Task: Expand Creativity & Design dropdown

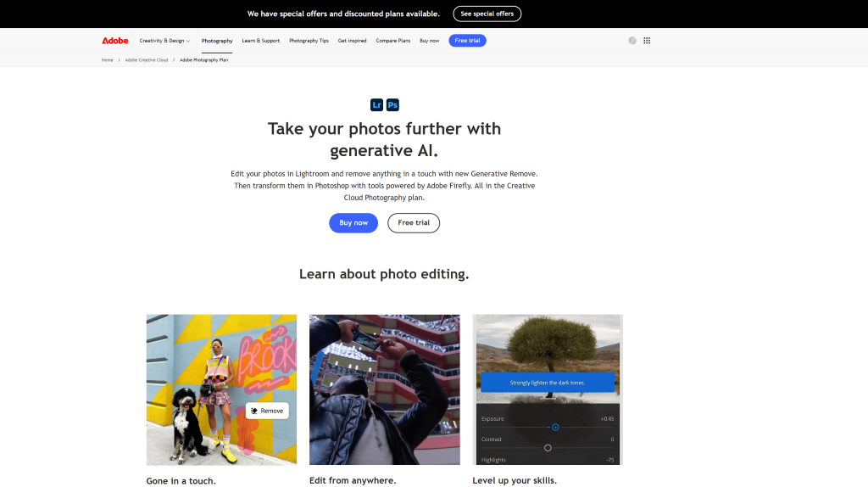Action: pyautogui.click(x=164, y=41)
